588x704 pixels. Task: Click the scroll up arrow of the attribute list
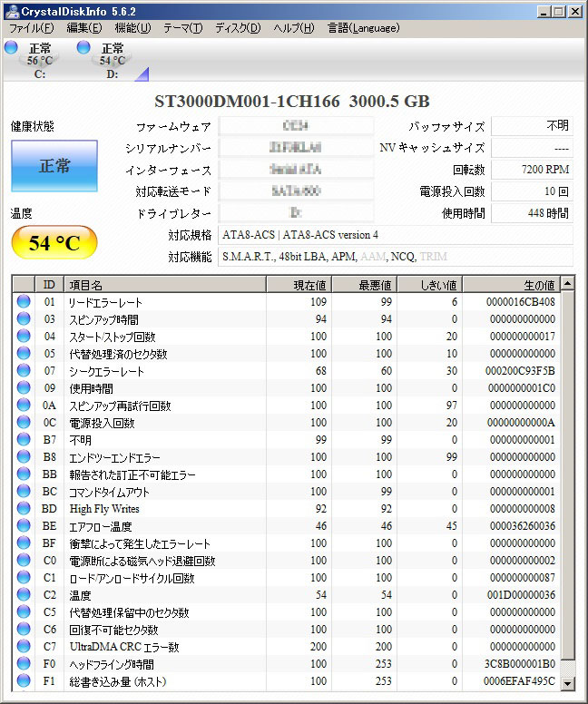pyautogui.click(x=567, y=284)
